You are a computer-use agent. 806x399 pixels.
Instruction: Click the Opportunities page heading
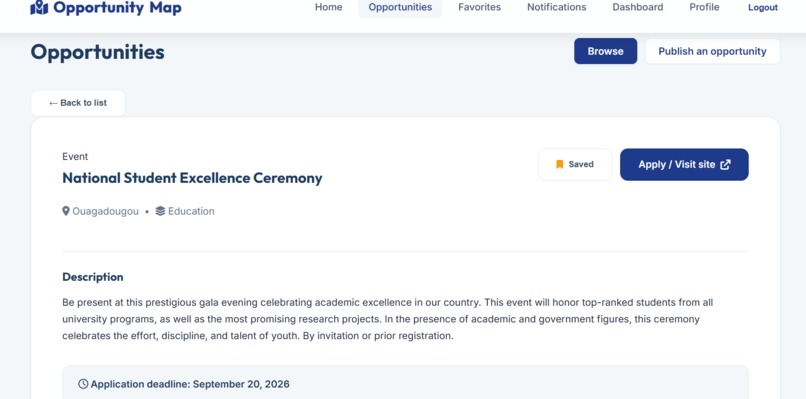(x=98, y=52)
